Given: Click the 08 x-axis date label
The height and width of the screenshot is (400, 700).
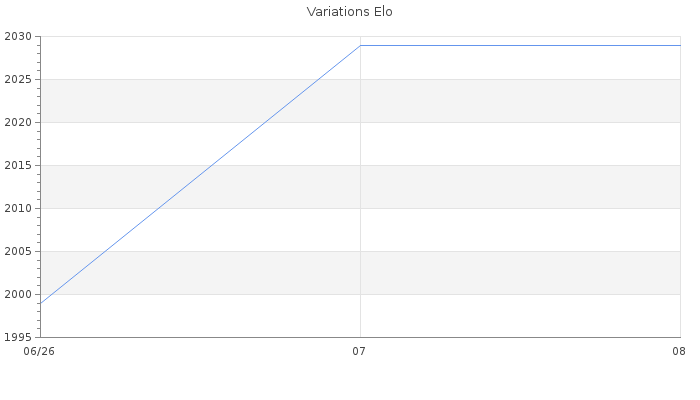Looking at the screenshot, I should tap(679, 351).
